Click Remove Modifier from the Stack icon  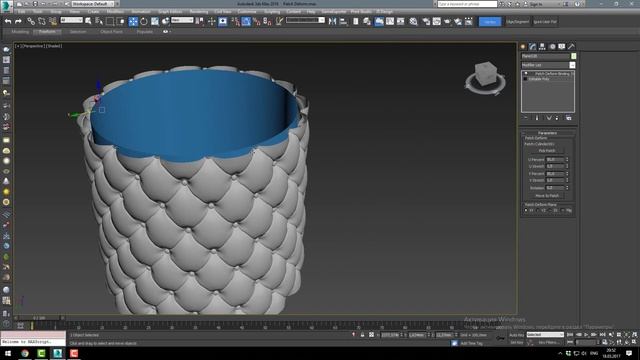pos(557,118)
